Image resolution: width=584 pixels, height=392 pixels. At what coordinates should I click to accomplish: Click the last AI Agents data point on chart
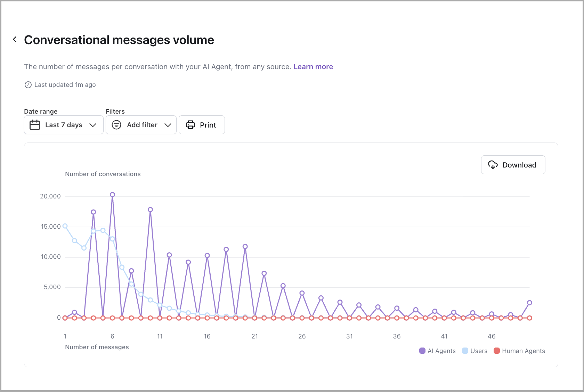[529, 303]
